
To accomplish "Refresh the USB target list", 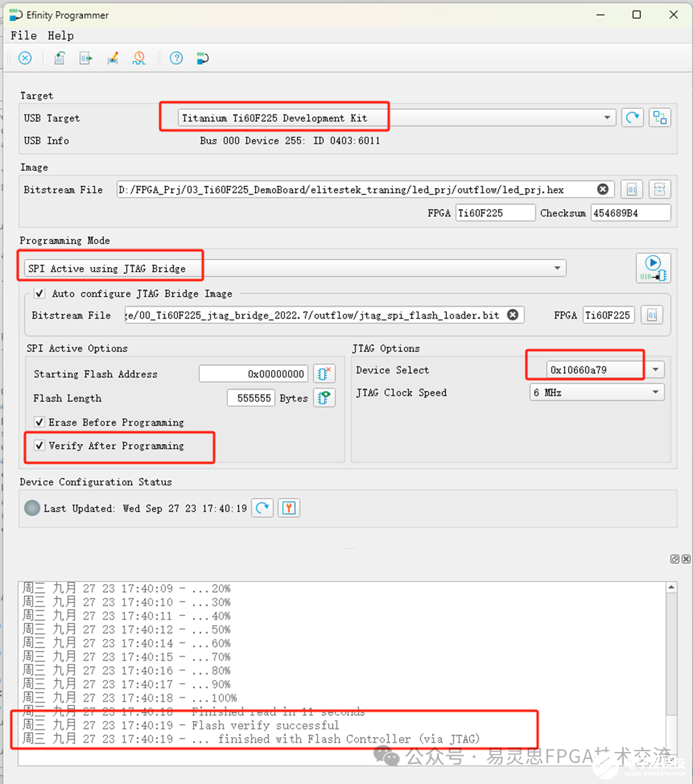I will point(632,118).
